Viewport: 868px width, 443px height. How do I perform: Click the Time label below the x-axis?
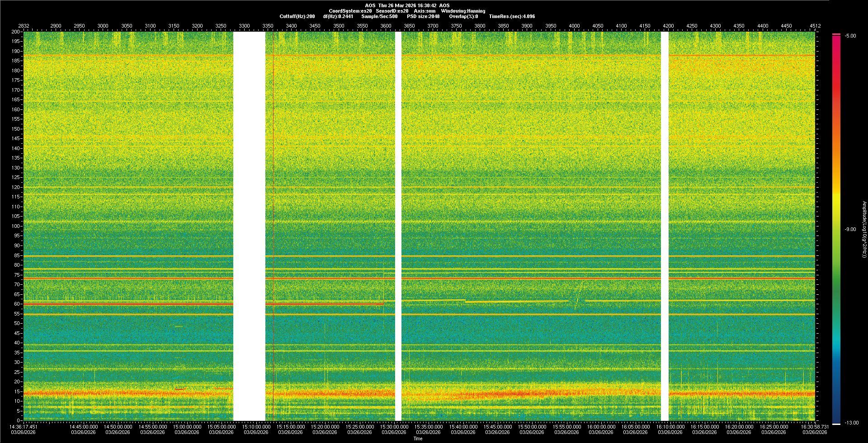pos(418,438)
